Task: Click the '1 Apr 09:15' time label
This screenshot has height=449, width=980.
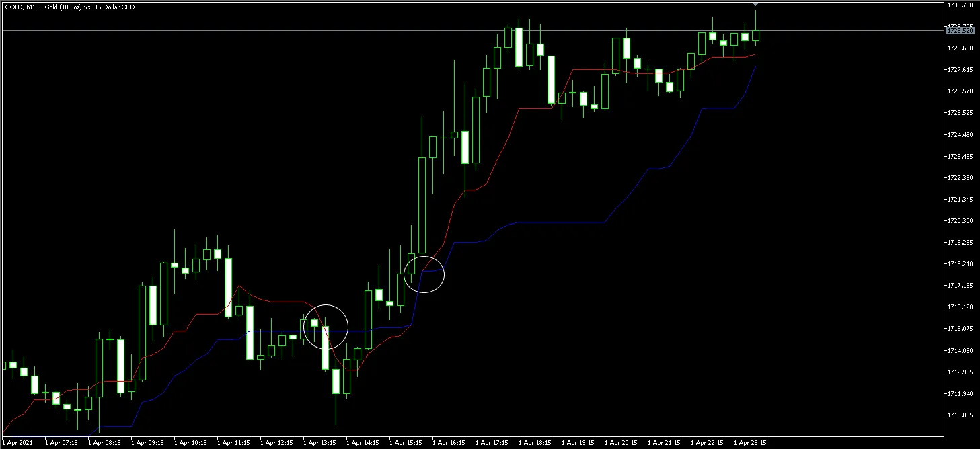Action: click(x=147, y=443)
